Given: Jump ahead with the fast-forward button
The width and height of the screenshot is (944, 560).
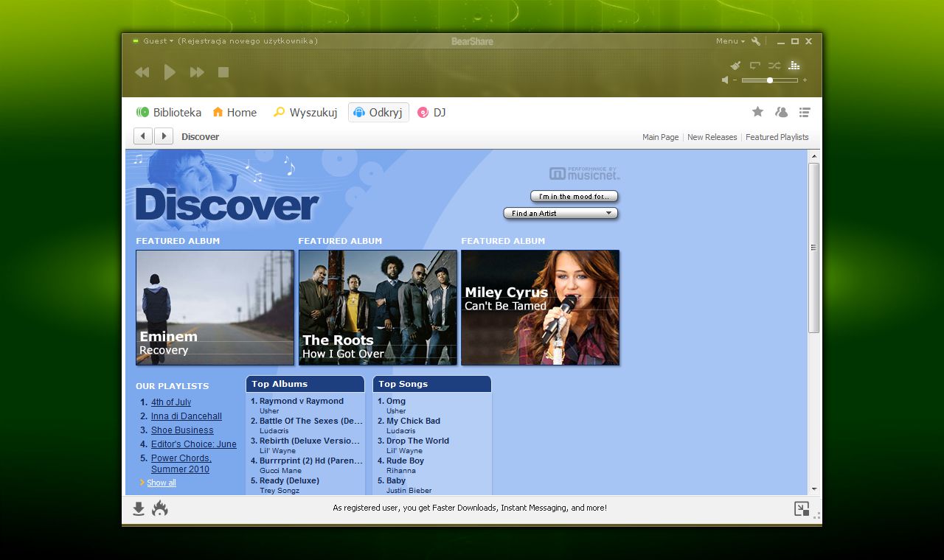Looking at the screenshot, I should 197,72.
